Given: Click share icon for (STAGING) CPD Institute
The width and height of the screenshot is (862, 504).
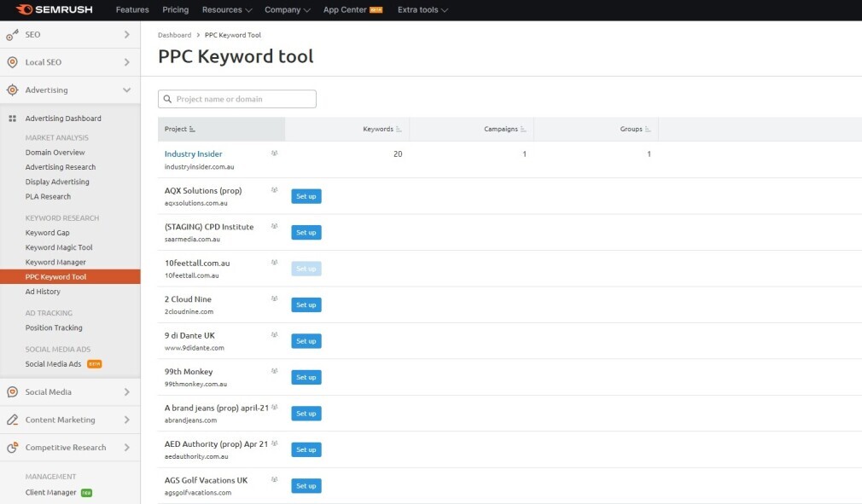Looking at the screenshot, I should coord(274,226).
